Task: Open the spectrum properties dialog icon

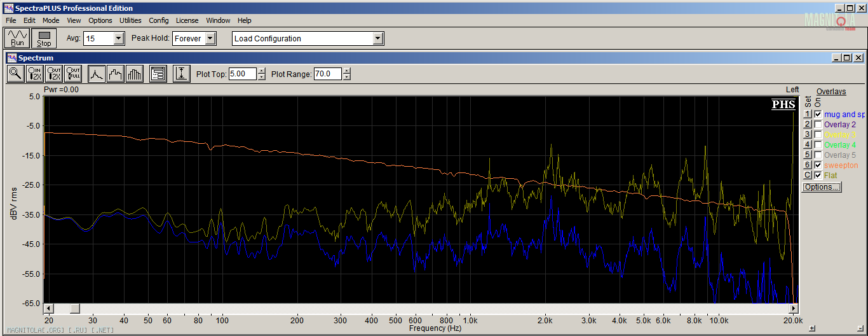Action: tap(158, 74)
